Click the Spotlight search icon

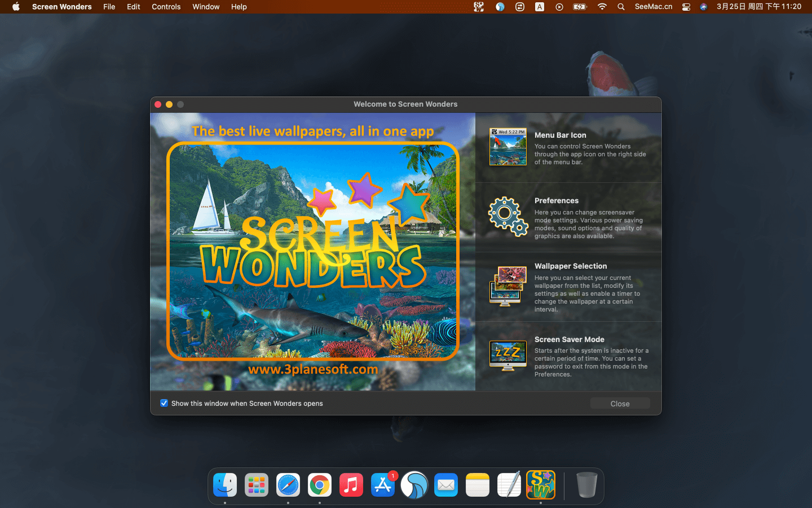[620, 7]
